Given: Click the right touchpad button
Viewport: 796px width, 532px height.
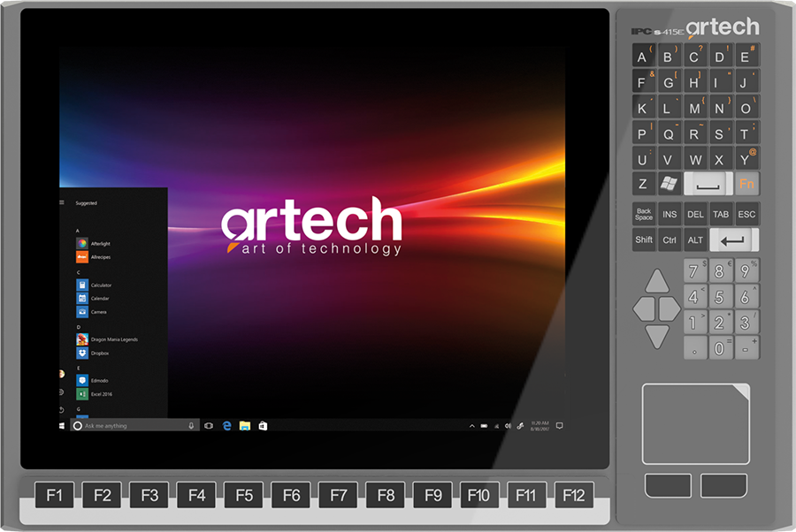Looking at the screenshot, I should point(723,485).
